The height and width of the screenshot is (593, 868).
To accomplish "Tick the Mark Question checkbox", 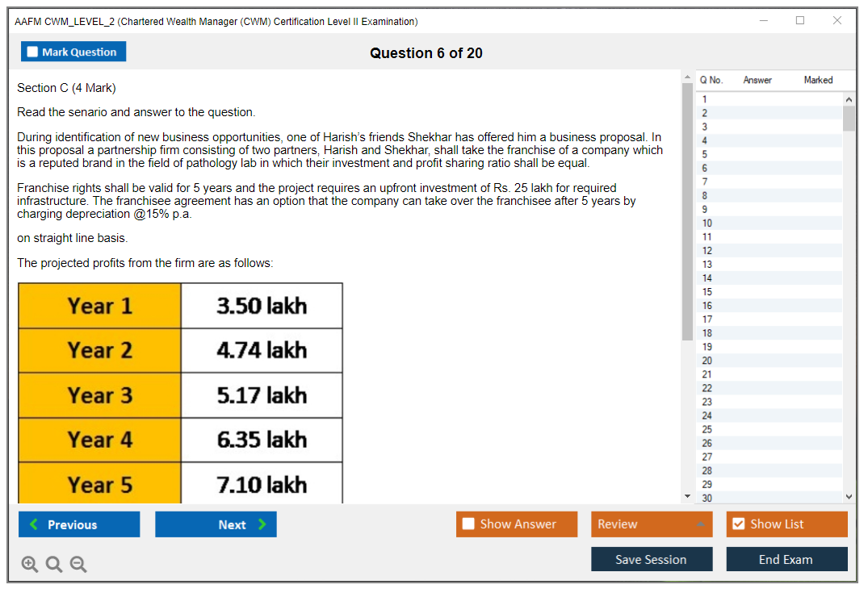I will 33,52.
